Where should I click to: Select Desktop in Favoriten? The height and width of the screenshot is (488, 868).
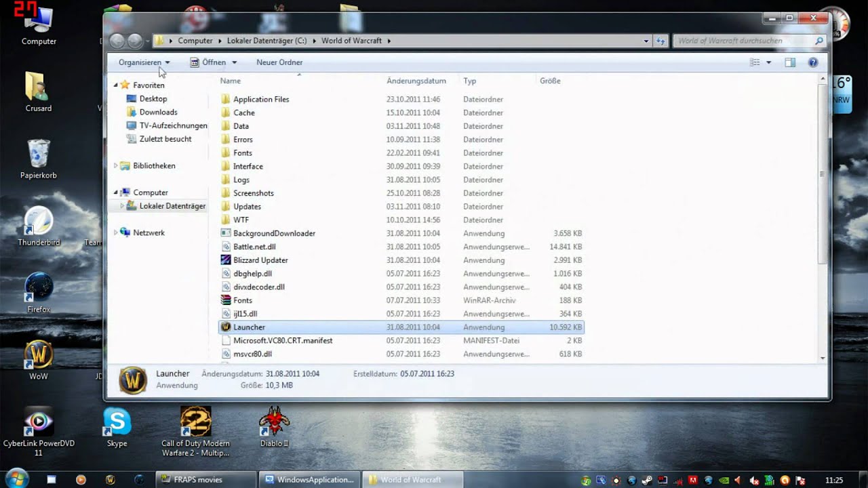[x=153, y=99]
